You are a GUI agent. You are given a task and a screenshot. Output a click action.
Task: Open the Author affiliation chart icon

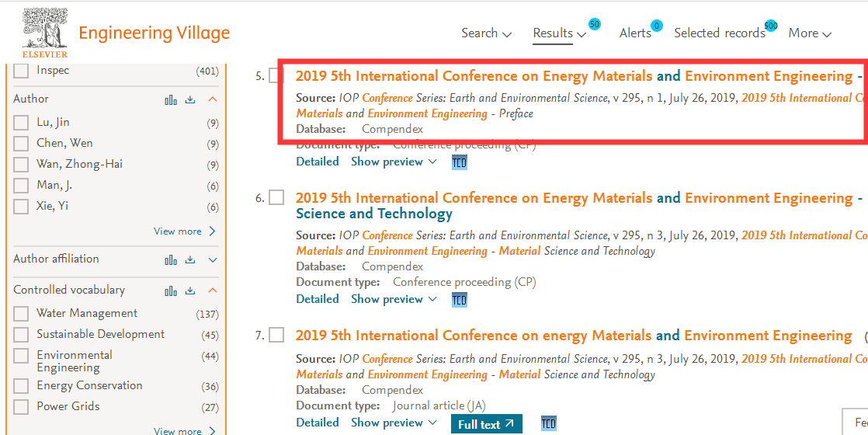pyautogui.click(x=171, y=259)
